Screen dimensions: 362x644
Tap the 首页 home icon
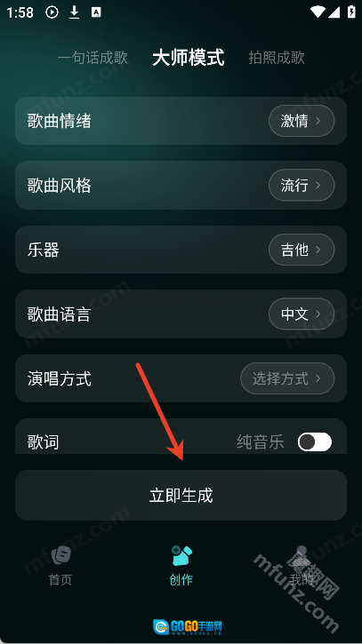tap(60, 556)
